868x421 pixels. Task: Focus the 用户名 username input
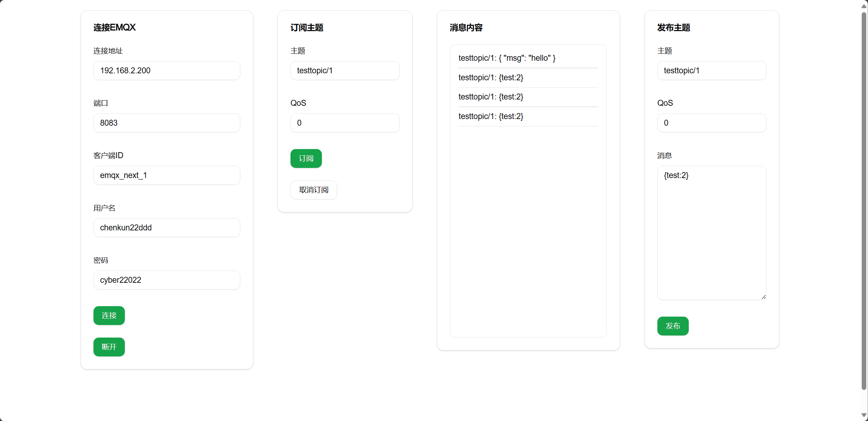click(x=167, y=227)
